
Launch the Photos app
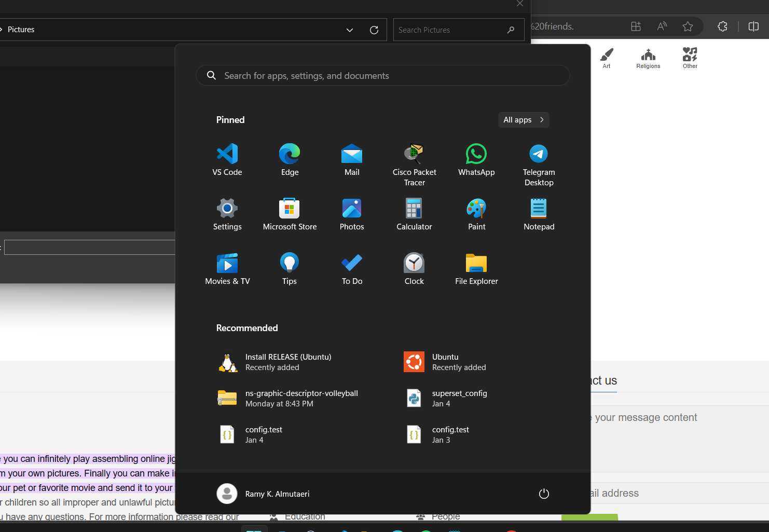352,214
